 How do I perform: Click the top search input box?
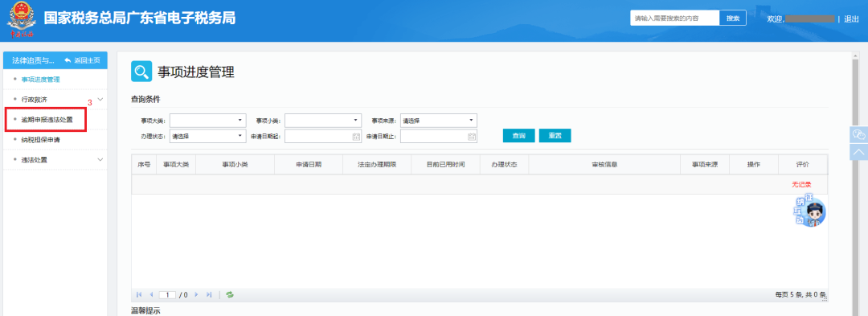click(x=675, y=18)
